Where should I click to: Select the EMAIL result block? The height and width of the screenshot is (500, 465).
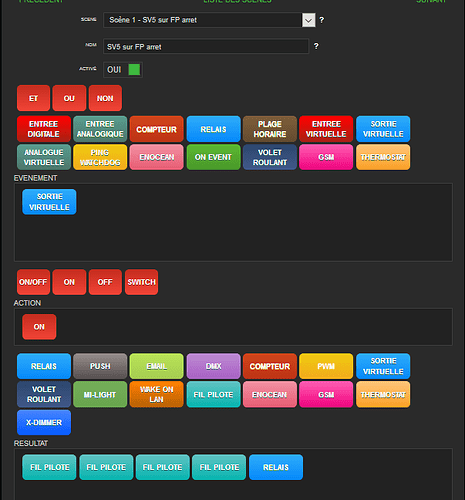157,366
